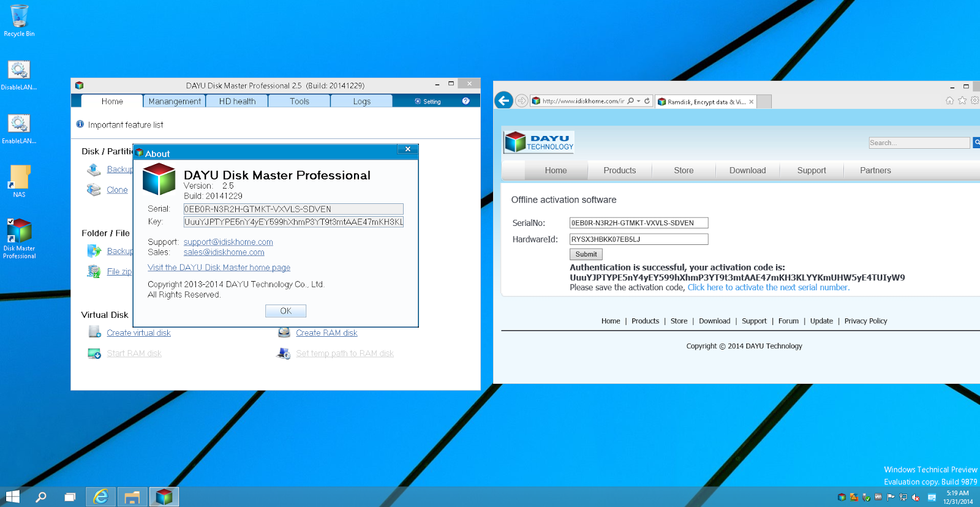Click the Clone disk icon
Viewport: 980px width, 507px height.
click(x=94, y=190)
